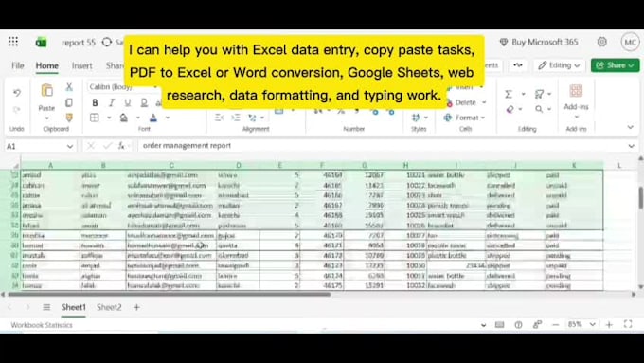Click the Excel logo icon
This screenshot has height=363, width=644.
[41, 43]
